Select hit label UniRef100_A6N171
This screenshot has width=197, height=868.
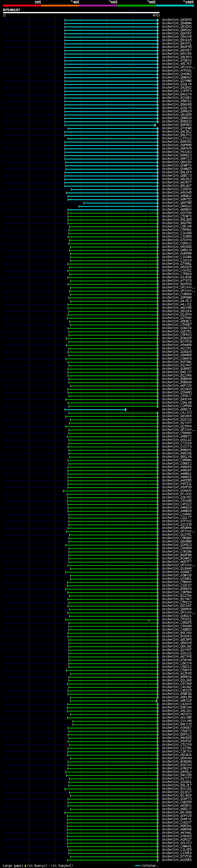pos(177,410)
